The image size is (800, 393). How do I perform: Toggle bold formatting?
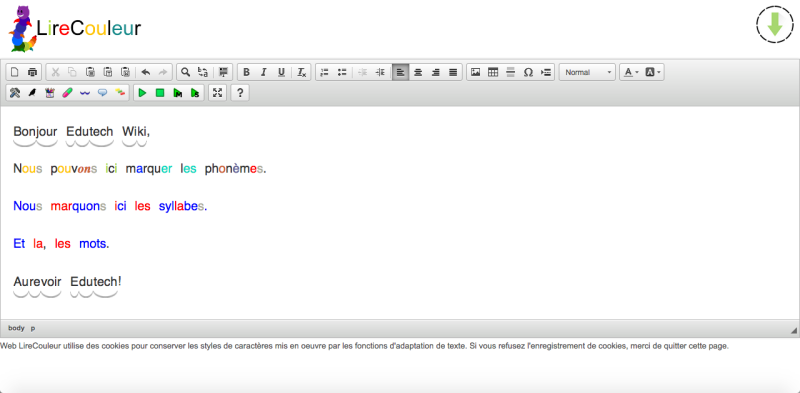246,72
